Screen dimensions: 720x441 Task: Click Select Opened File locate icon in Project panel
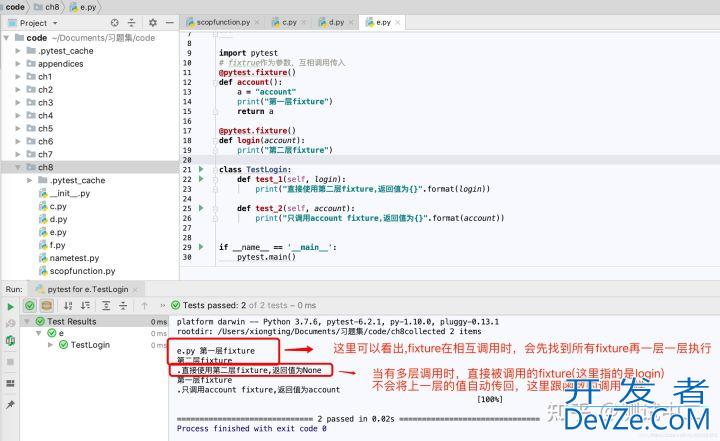tap(114, 23)
